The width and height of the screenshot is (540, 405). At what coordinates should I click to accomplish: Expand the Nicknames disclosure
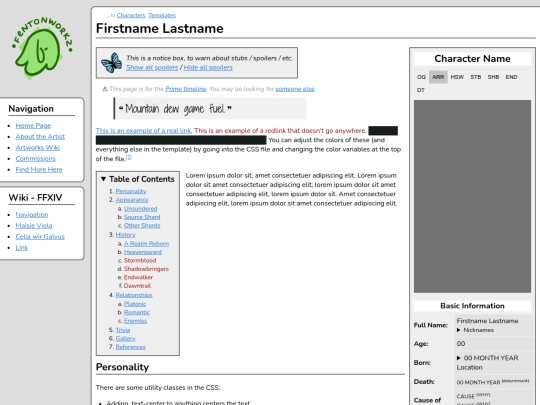click(458, 330)
